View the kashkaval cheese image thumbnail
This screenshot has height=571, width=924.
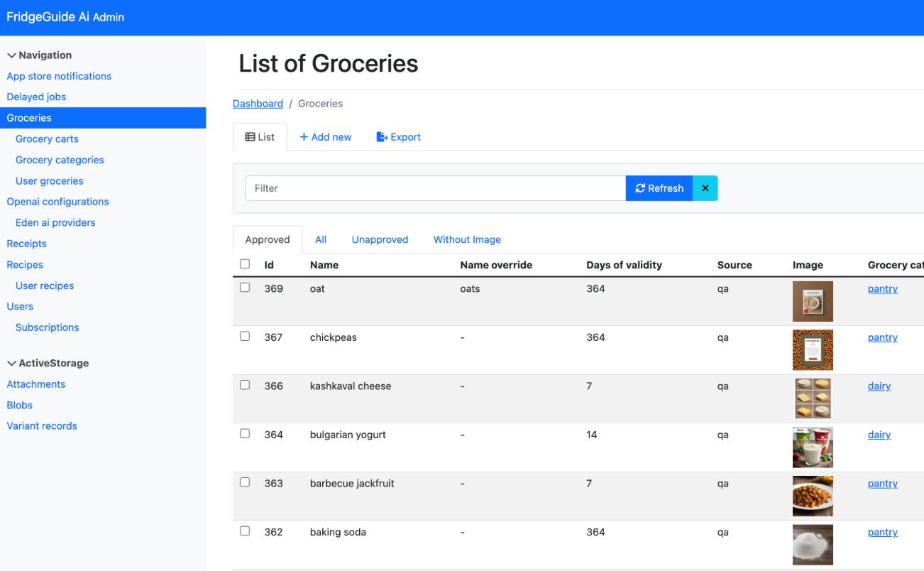[813, 398]
